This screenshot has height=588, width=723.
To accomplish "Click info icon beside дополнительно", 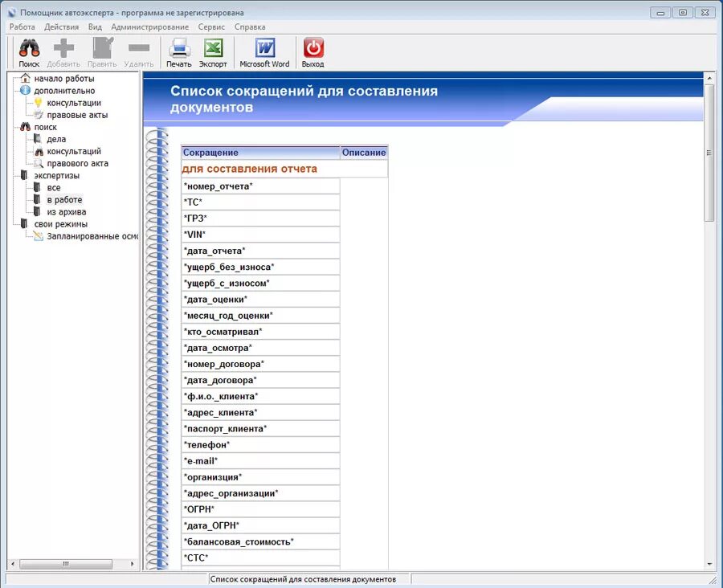I will tap(26, 91).
